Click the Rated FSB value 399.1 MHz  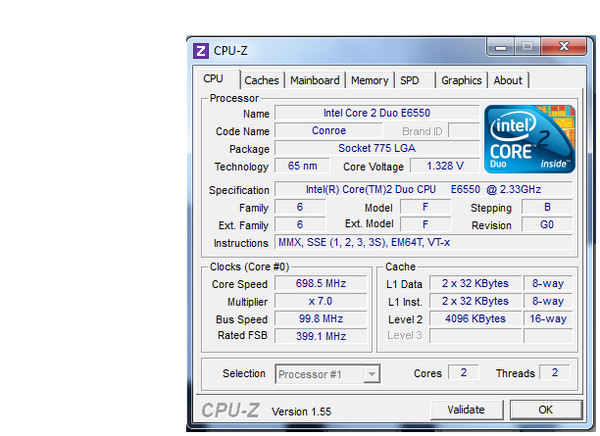pos(321,336)
